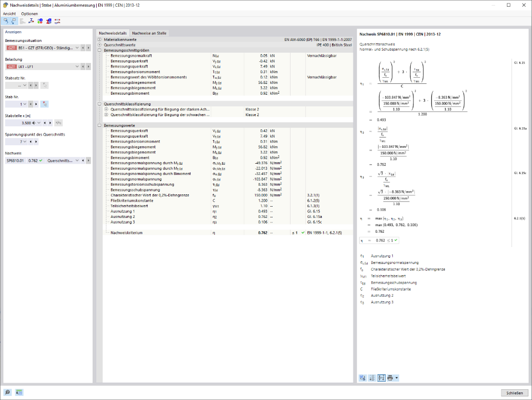
Task: Click previous arrow for Stabsatz Nr.
Action: 31,85
